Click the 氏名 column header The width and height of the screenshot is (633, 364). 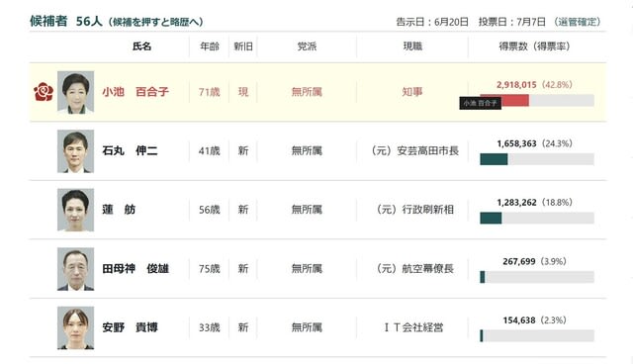coord(141,46)
